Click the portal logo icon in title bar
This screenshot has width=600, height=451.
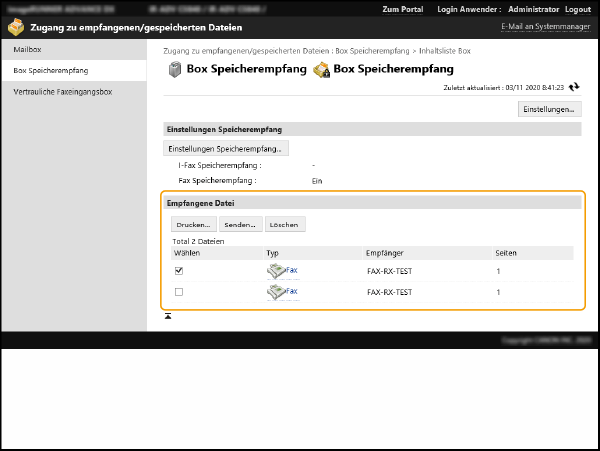click(14, 27)
